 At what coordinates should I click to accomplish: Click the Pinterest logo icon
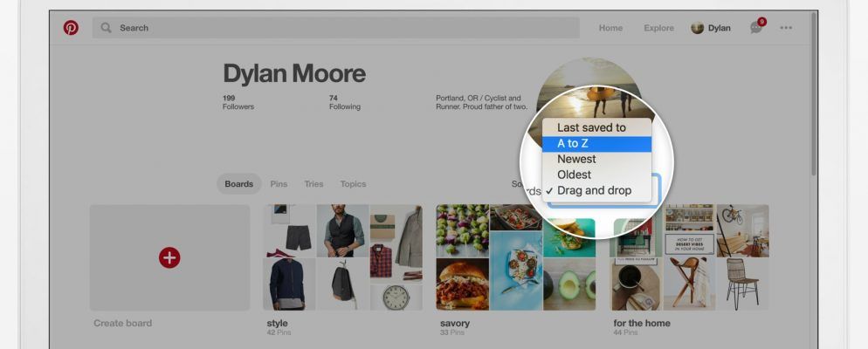coord(71,28)
